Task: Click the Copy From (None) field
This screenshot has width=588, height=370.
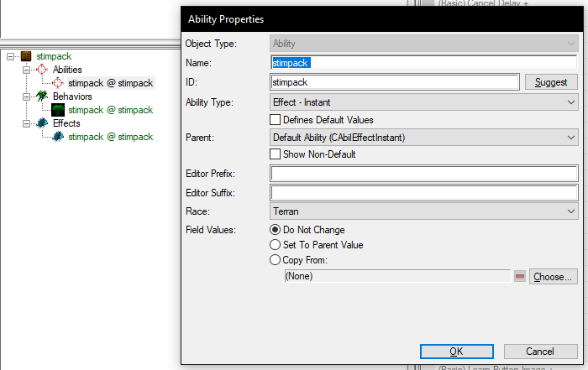Action: [x=397, y=276]
